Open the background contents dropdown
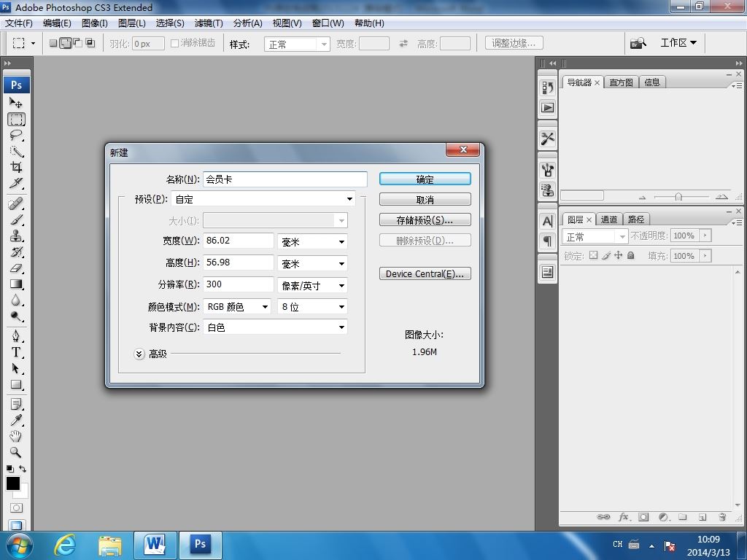This screenshot has height=560, width=747. pyautogui.click(x=275, y=327)
